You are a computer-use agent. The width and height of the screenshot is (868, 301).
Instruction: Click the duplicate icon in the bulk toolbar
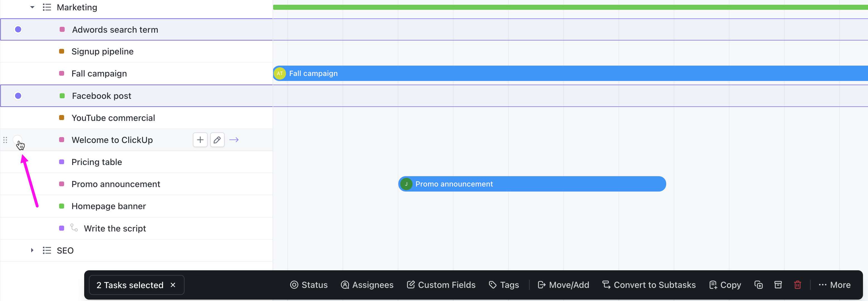pyautogui.click(x=758, y=285)
